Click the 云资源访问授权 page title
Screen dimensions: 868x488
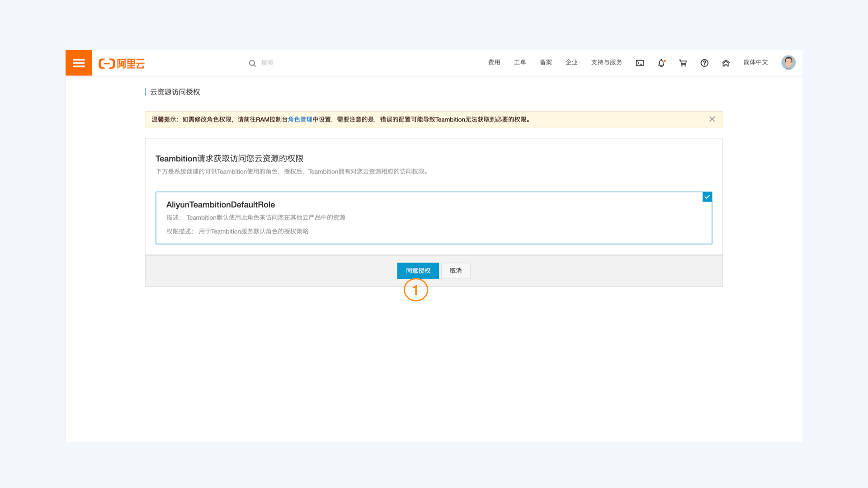pos(175,92)
